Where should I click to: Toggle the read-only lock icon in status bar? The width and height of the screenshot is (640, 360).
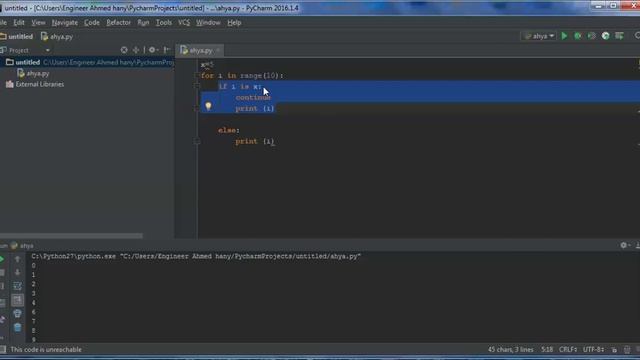coord(614,350)
